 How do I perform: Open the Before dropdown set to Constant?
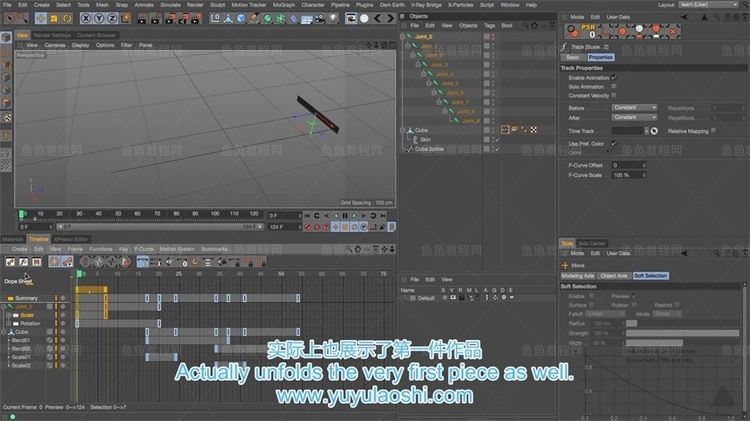(634, 107)
